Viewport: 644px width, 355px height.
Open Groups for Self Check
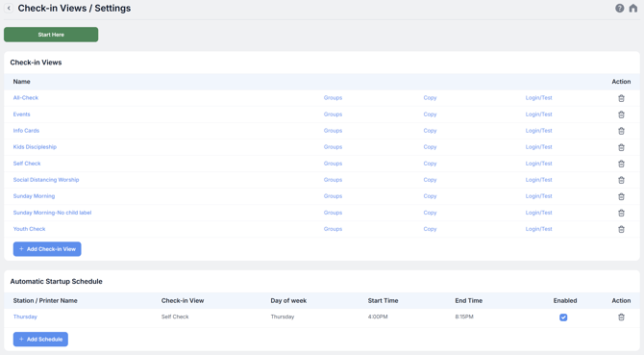click(x=333, y=164)
